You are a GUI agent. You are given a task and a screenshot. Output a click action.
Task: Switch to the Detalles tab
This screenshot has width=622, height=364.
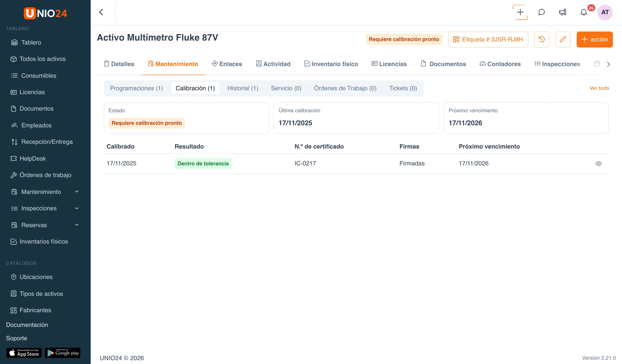(119, 64)
